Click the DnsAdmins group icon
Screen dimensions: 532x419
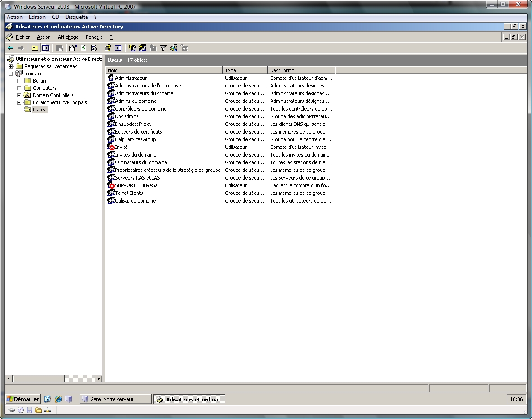pos(110,116)
